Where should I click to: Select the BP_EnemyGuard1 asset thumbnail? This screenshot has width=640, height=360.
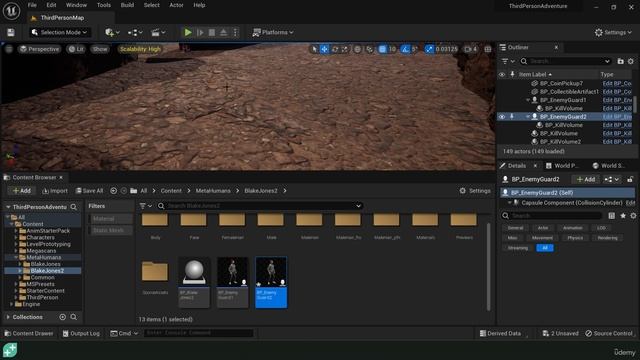(232, 282)
